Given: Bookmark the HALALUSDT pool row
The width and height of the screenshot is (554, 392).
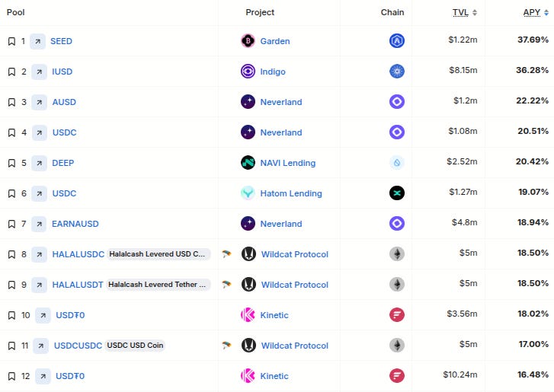Looking at the screenshot, I should (x=11, y=285).
